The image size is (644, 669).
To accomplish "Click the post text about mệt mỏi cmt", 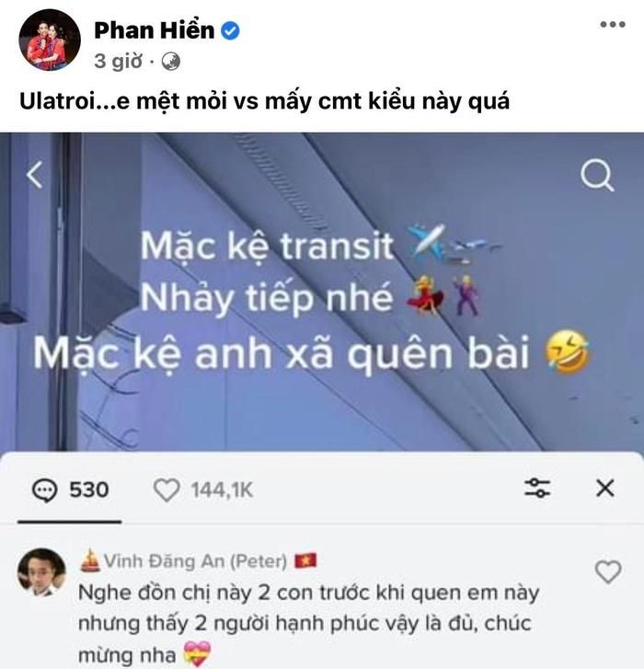I will 264,101.
